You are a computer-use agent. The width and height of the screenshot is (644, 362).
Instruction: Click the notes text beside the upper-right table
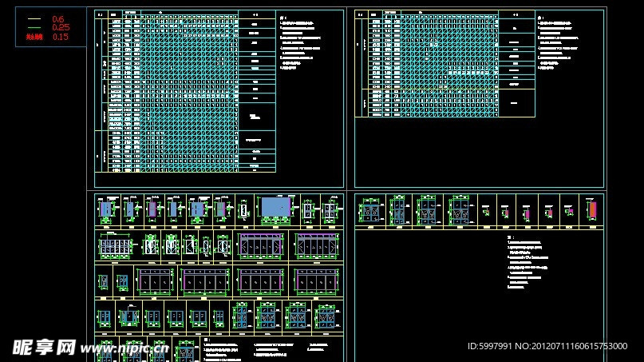click(x=564, y=44)
